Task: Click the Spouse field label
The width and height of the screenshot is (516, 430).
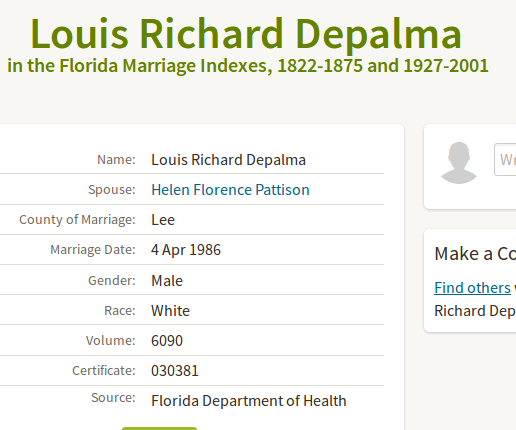Action: coord(112,190)
